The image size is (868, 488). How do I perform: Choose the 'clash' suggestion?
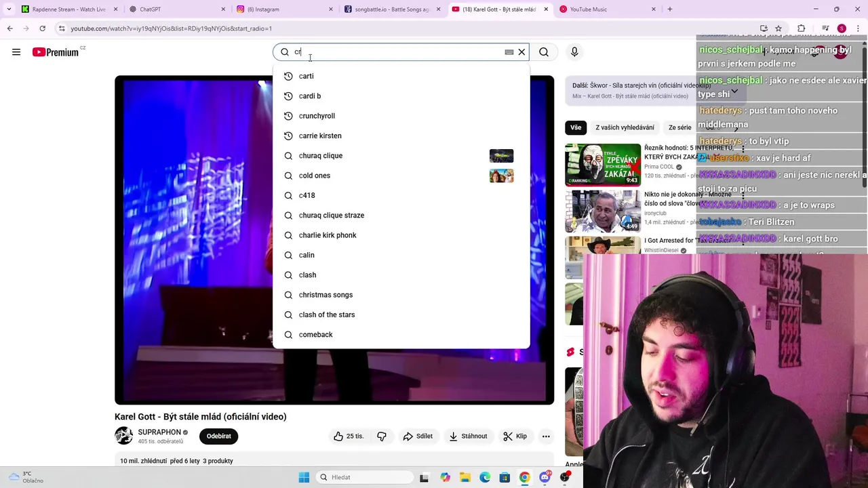coord(401,275)
